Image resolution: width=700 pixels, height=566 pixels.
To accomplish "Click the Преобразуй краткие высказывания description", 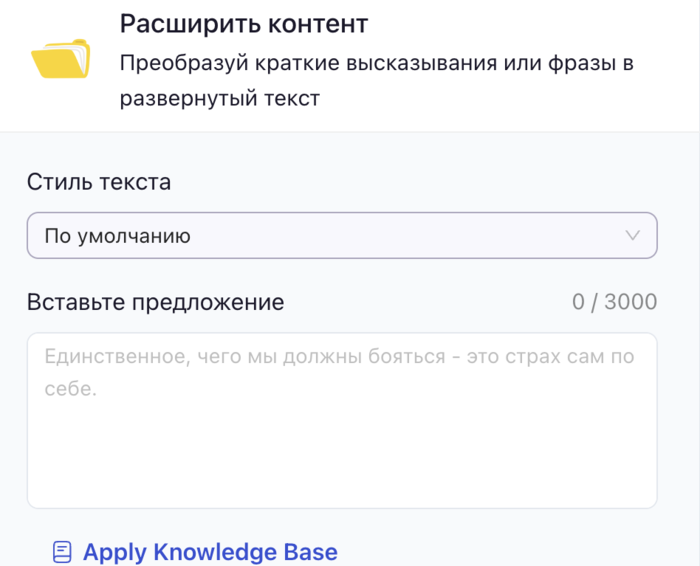I will [377, 64].
